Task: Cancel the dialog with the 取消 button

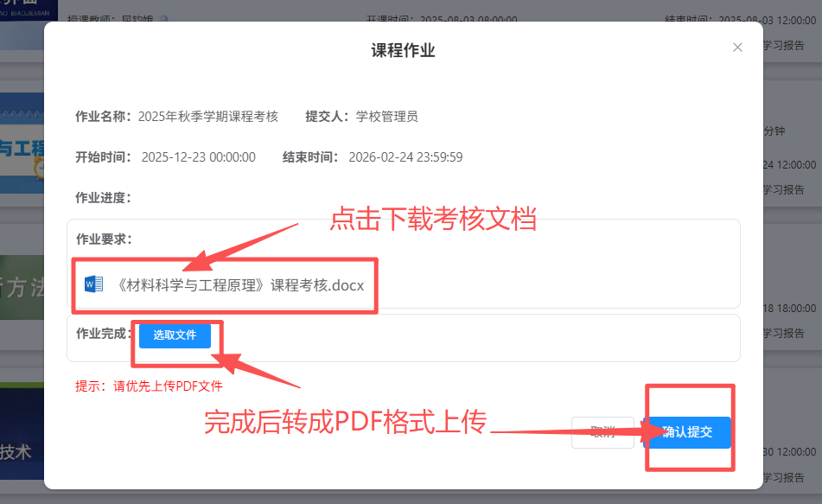Action: (x=602, y=432)
